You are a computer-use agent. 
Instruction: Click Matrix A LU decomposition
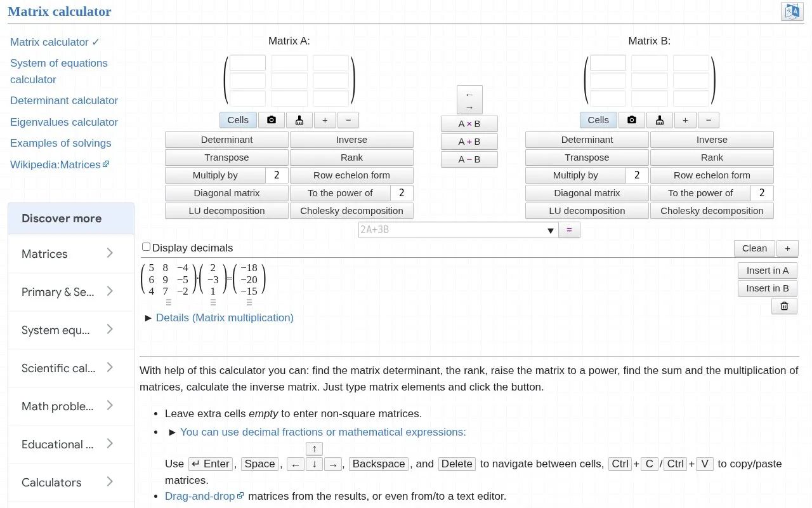tap(226, 211)
